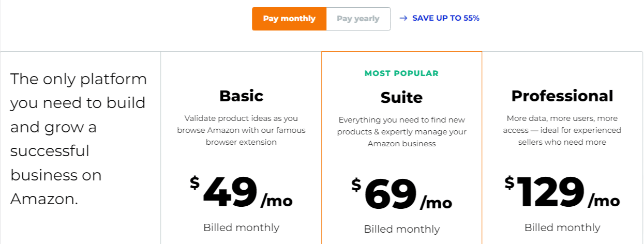644x244 pixels.
Task: Click the arrow icon before Save up to 55%
Action: 403,18
